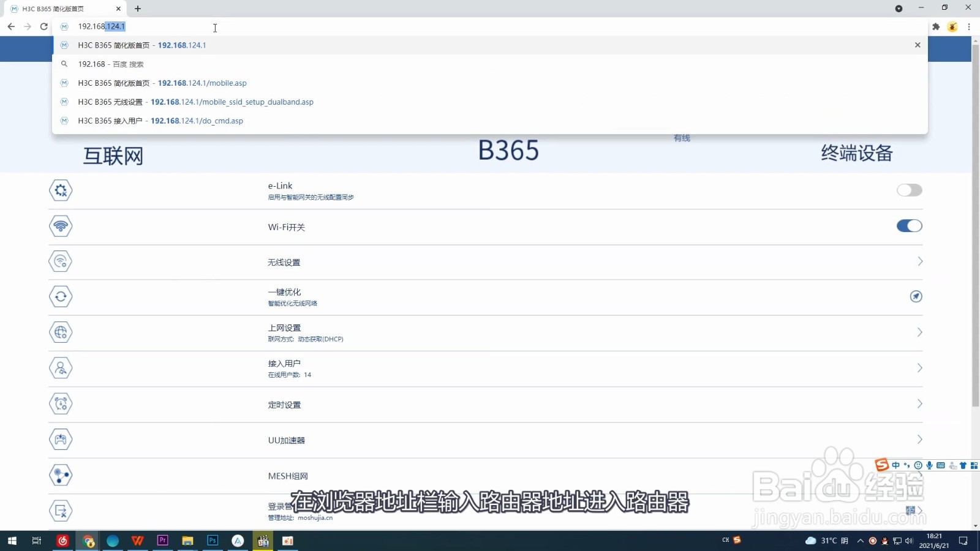The height and width of the screenshot is (551, 980).
Task: Expand the 上网设置 row chevron
Action: (x=920, y=332)
